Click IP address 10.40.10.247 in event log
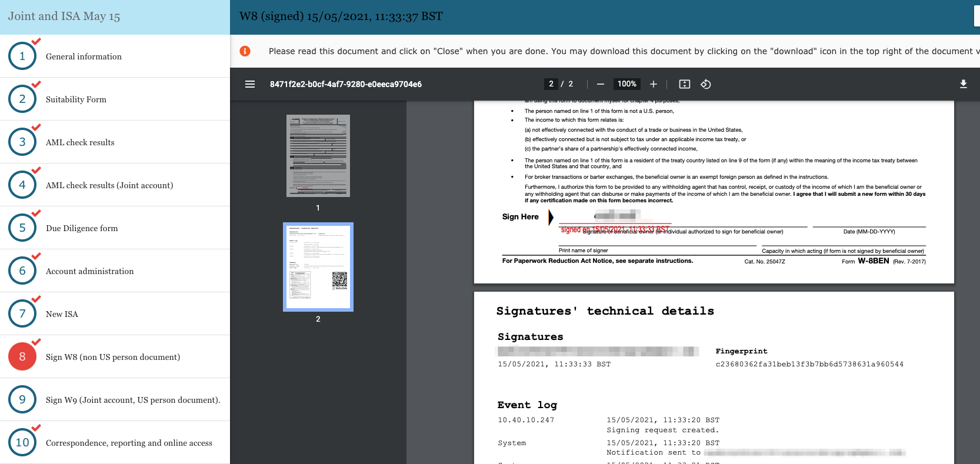 [526, 420]
